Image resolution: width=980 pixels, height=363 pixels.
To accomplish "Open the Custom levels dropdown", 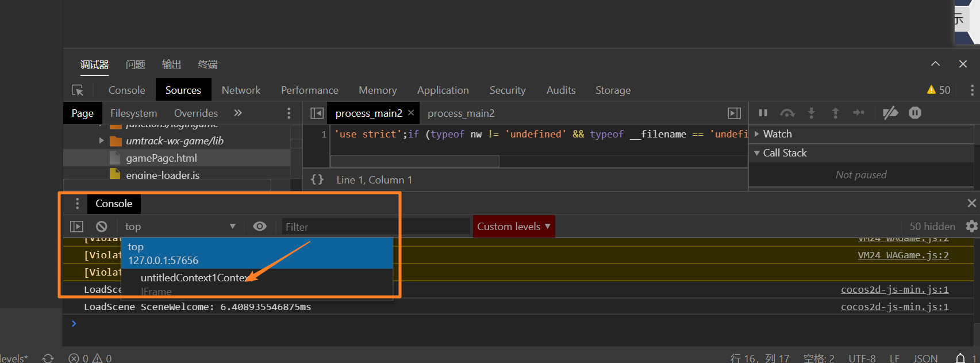I will pos(513,227).
